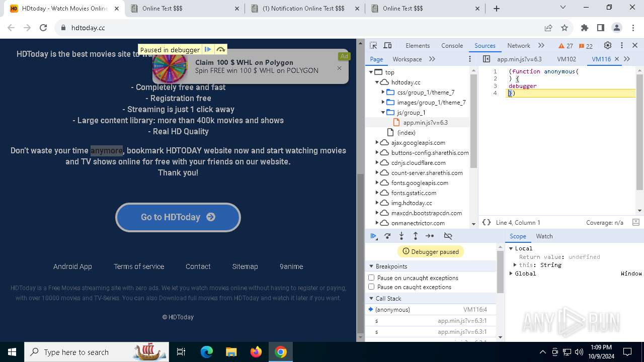Expand images/group_1/theme_7 folder
Image resolution: width=644 pixels, height=362 pixels.
coord(383,102)
